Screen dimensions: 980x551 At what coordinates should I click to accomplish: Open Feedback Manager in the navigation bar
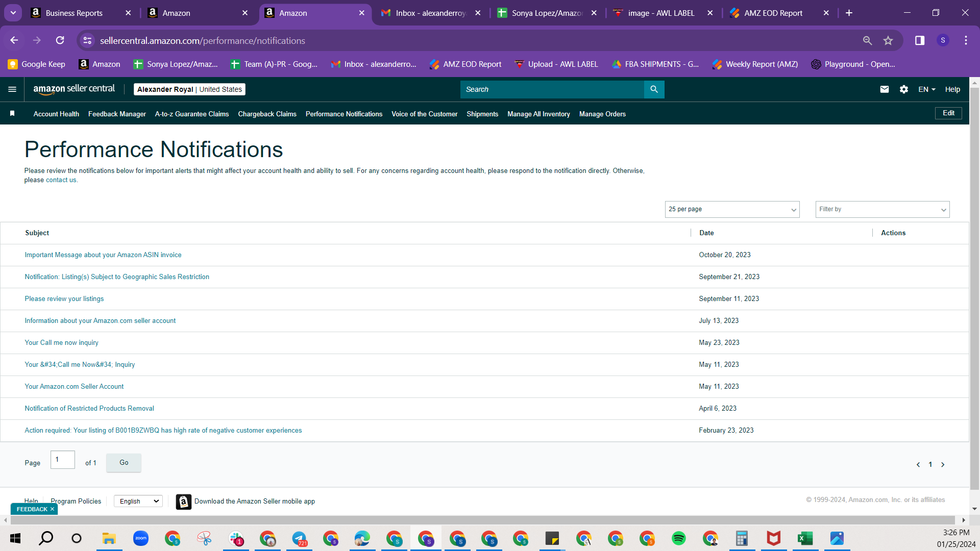pos(117,114)
